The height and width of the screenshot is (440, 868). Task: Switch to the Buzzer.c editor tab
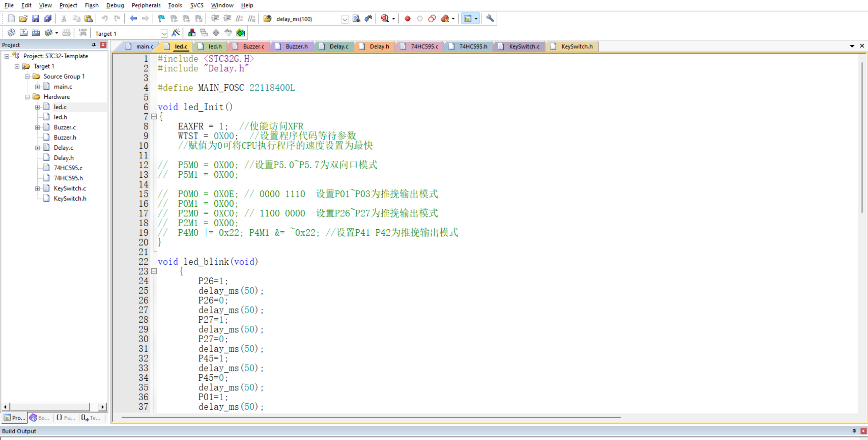249,46
